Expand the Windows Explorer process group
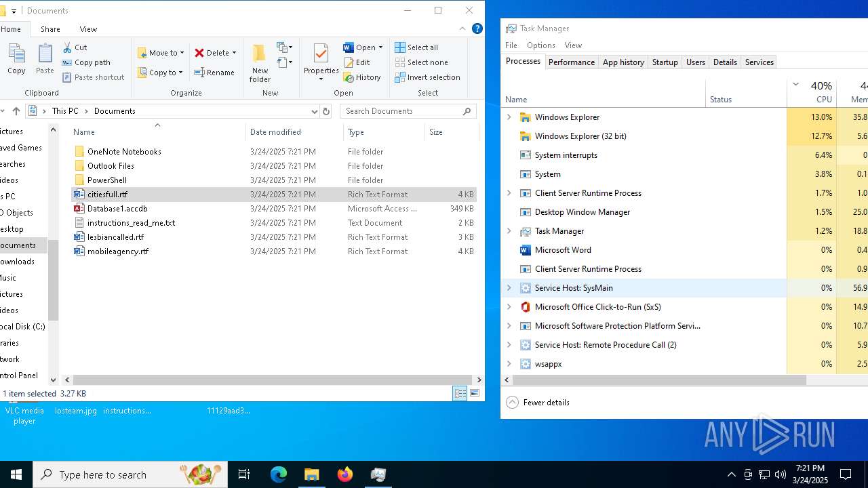This screenshot has height=488, width=868. click(x=509, y=117)
